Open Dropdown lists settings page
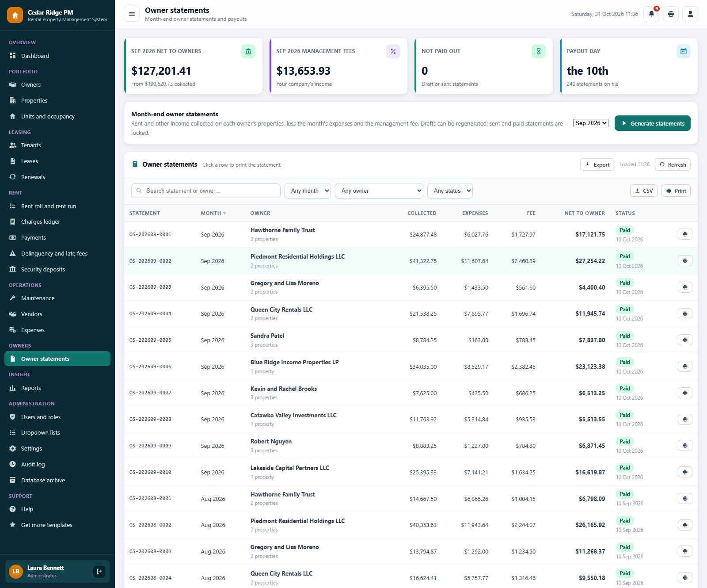707x588 pixels. (57, 432)
